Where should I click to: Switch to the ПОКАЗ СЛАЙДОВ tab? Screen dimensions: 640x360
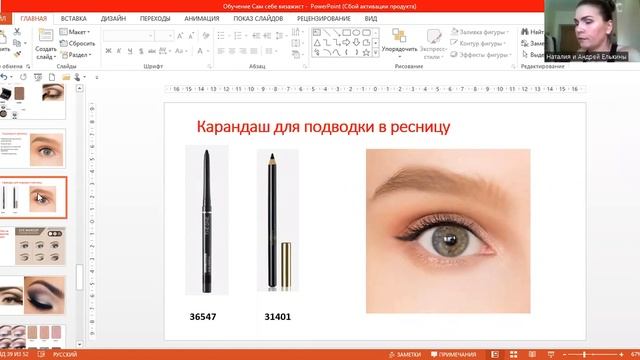point(258,19)
